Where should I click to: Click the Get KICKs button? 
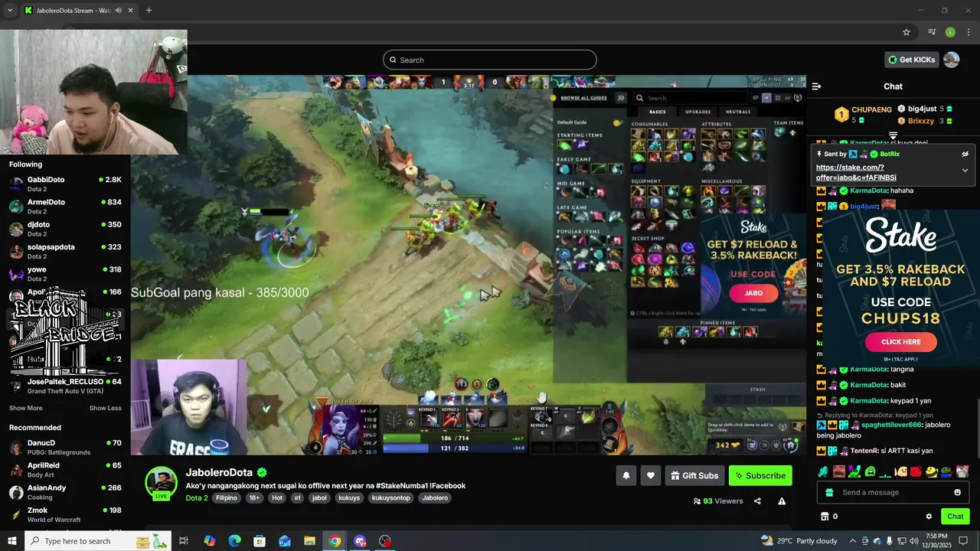[x=911, y=60]
